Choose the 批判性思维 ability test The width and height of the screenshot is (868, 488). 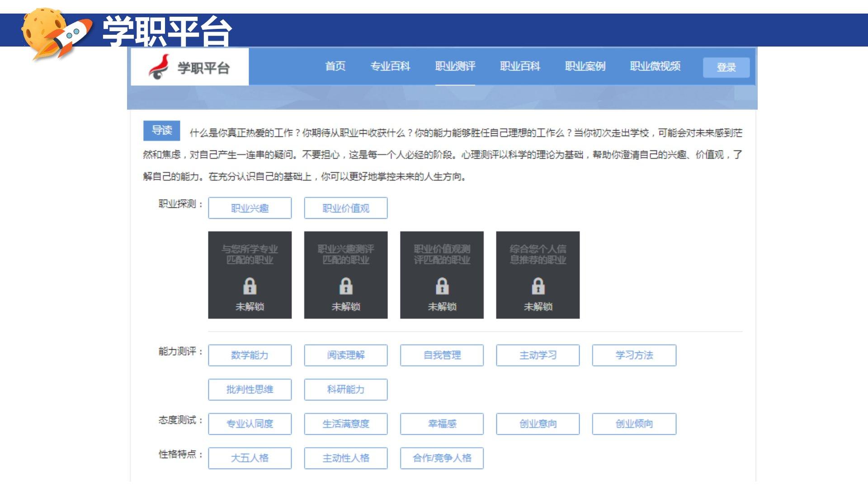[x=250, y=389]
